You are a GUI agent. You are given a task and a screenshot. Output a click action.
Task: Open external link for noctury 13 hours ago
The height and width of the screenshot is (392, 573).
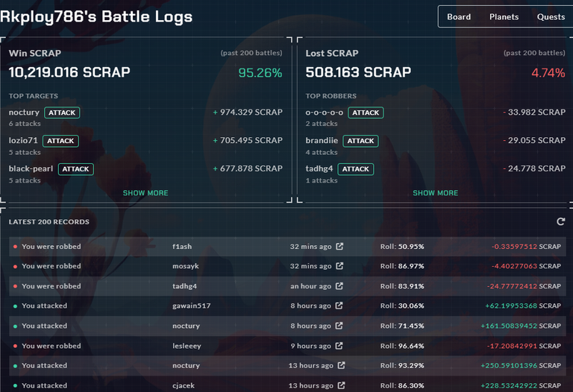[341, 365]
